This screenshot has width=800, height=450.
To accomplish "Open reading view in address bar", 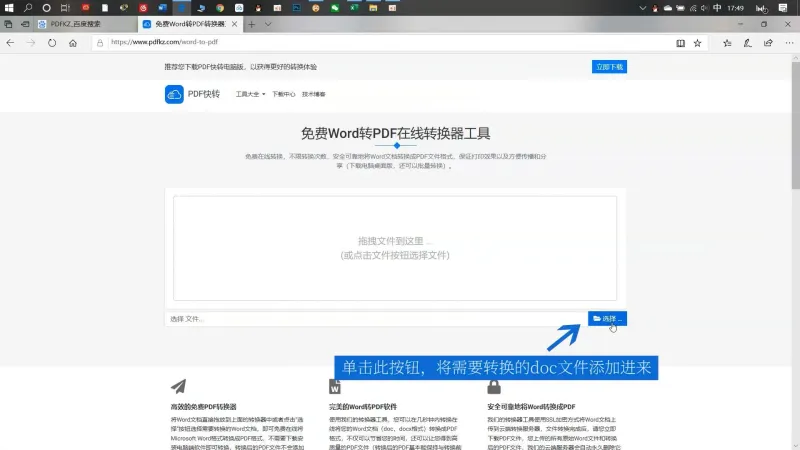I will pyautogui.click(x=681, y=43).
